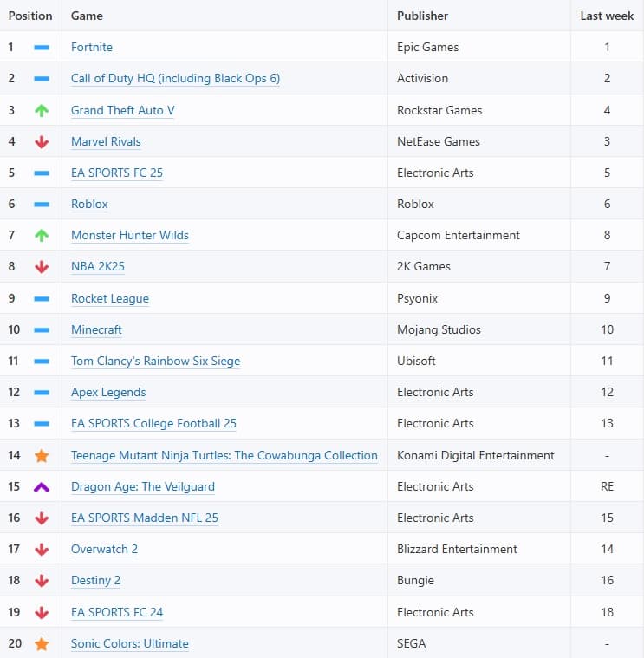This screenshot has width=644, height=658.
Task: Click the orange star beside Sonic Colors: Ultimate
Action: point(42,643)
